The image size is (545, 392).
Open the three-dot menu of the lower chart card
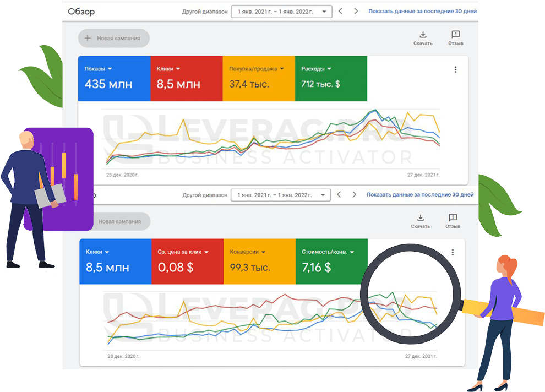(x=453, y=252)
